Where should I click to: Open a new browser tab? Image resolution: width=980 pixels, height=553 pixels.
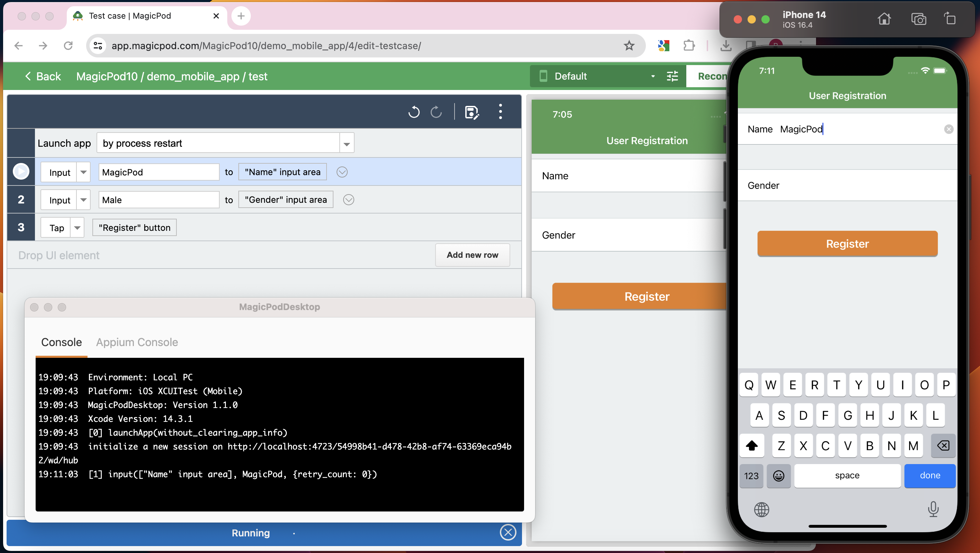241,16
